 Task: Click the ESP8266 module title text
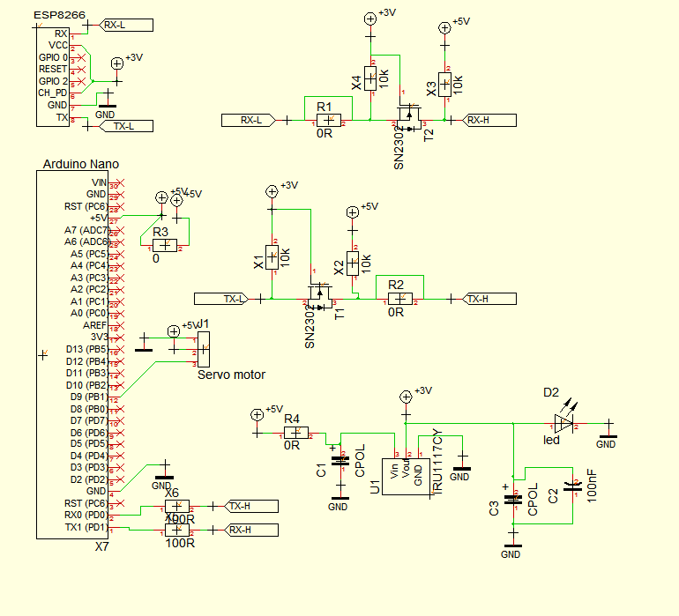(x=57, y=15)
